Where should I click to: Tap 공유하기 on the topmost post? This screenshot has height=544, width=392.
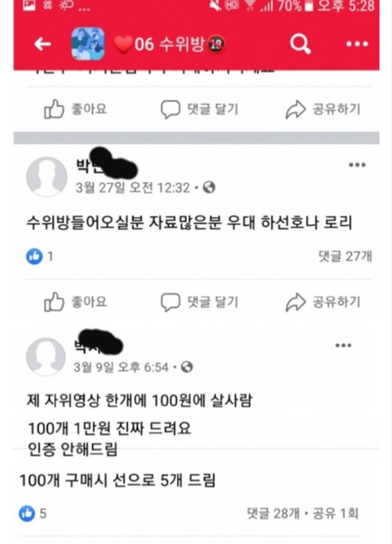[323, 109]
